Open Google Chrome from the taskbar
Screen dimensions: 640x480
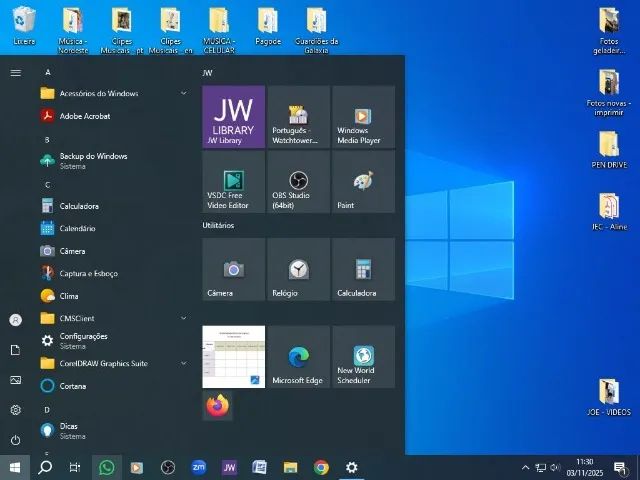pos(321,467)
